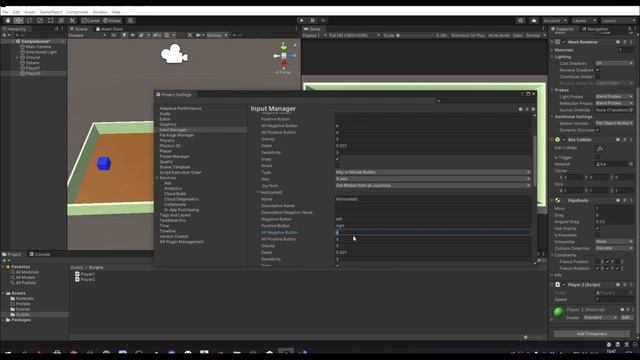Switch to the Console tab
640x360 pixels.
pyautogui.click(x=40, y=254)
